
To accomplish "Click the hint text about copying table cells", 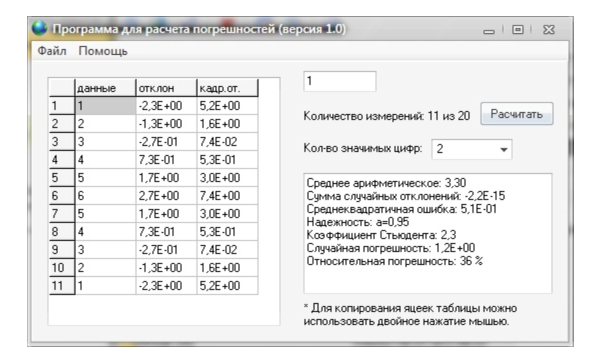I will click(410, 314).
